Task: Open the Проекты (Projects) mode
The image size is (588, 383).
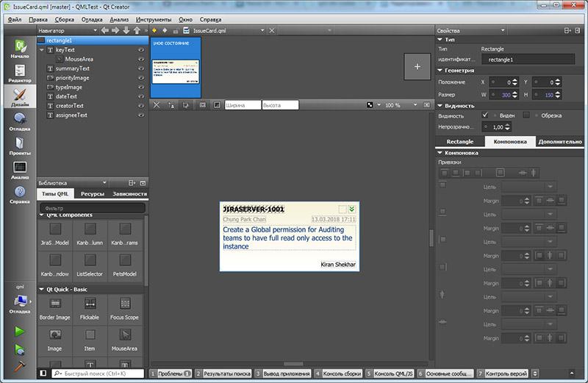Action: coord(20,147)
